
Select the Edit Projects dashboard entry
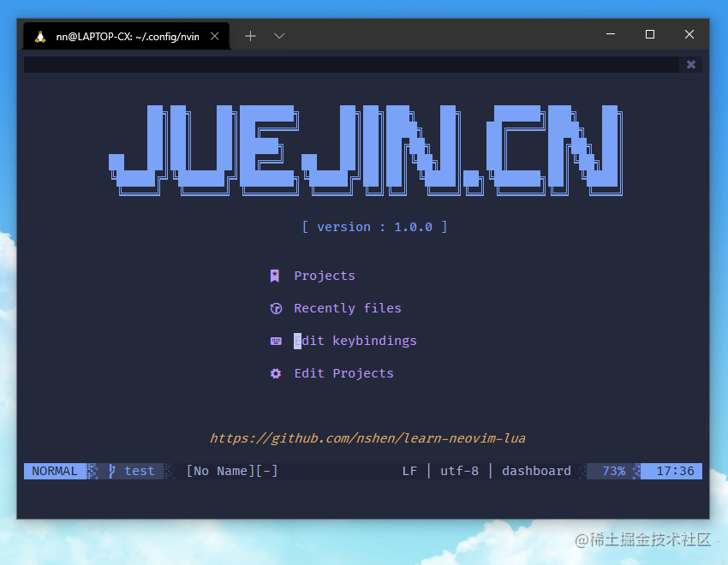tap(343, 373)
